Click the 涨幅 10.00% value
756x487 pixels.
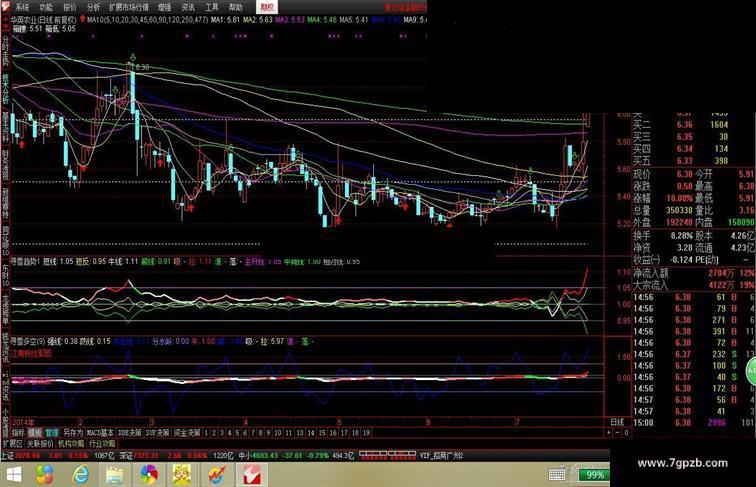pos(679,198)
